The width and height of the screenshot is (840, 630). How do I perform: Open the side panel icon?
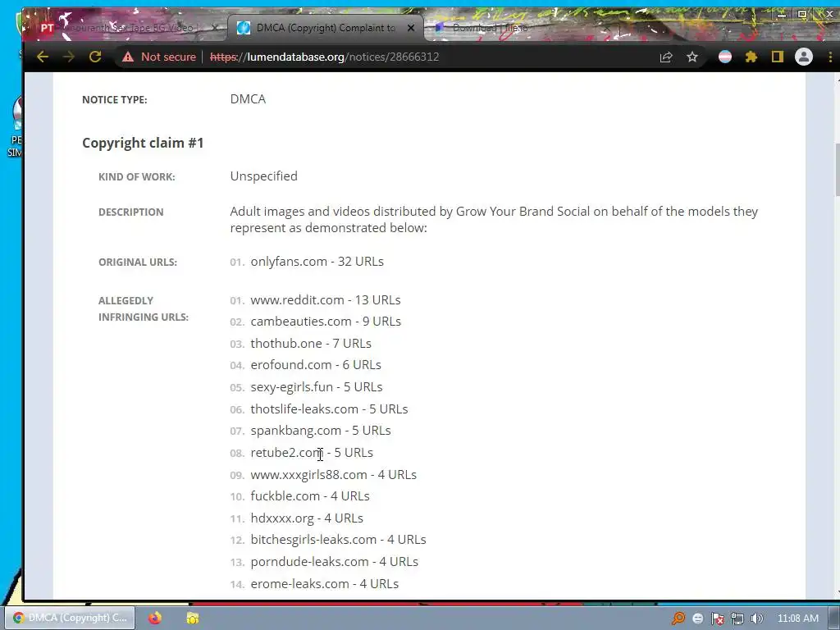pyautogui.click(x=778, y=57)
